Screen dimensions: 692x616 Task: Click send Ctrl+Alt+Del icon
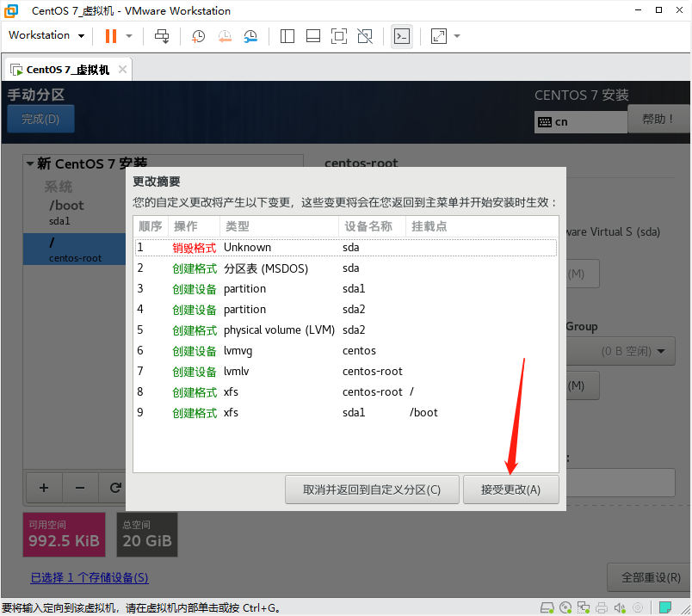(162, 36)
